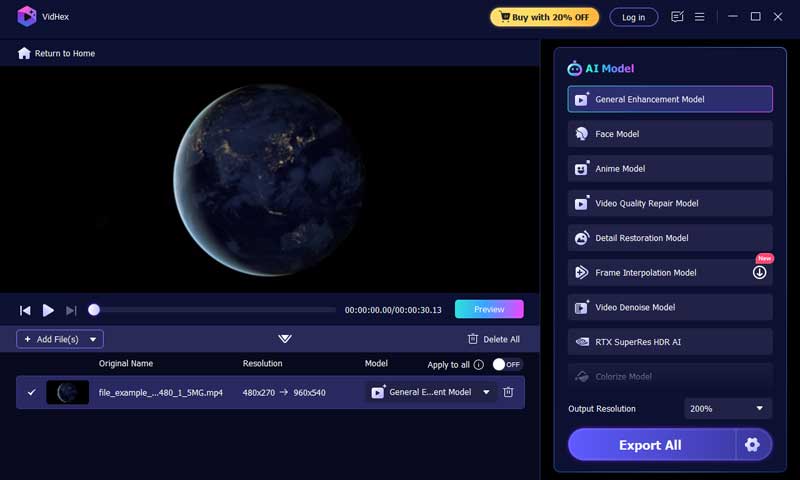
Task: Click the Export All button
Action: pos(651,445)
